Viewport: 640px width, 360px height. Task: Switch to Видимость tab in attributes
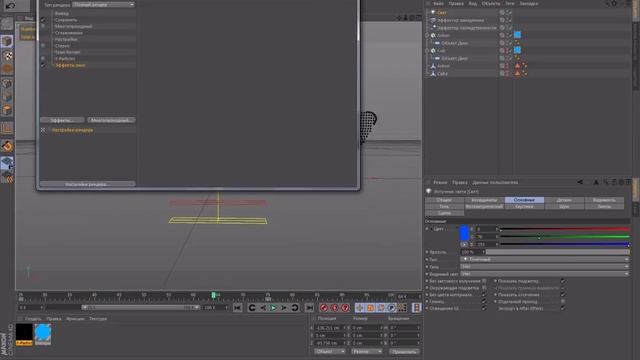pos(604,200)
